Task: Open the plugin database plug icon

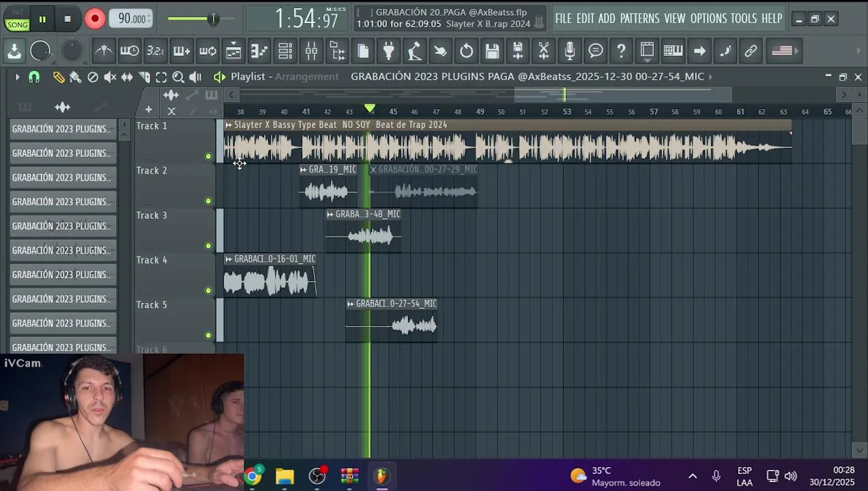Action: click(389, 50)
